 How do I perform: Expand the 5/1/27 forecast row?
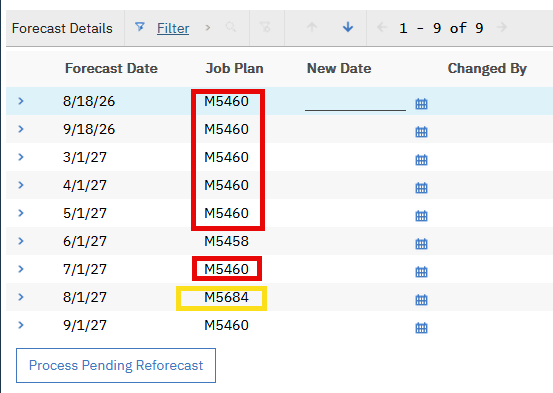pos(21,213)
